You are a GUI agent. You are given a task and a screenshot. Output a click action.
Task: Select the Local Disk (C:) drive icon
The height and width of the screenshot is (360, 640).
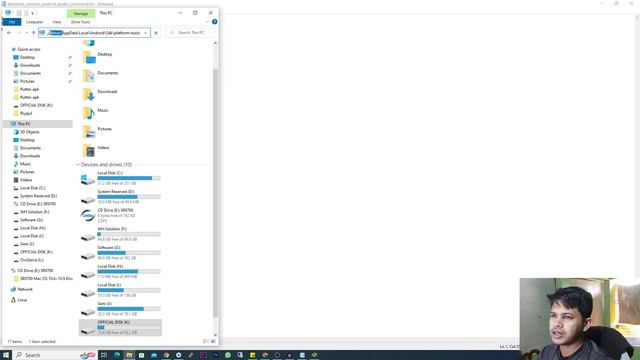click(x=88, y=179)
